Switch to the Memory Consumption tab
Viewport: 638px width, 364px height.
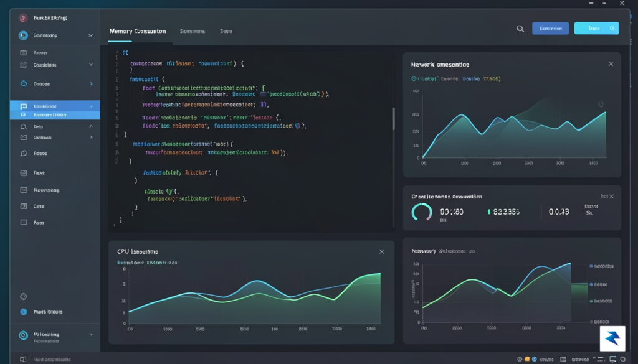tap(138, 31)
